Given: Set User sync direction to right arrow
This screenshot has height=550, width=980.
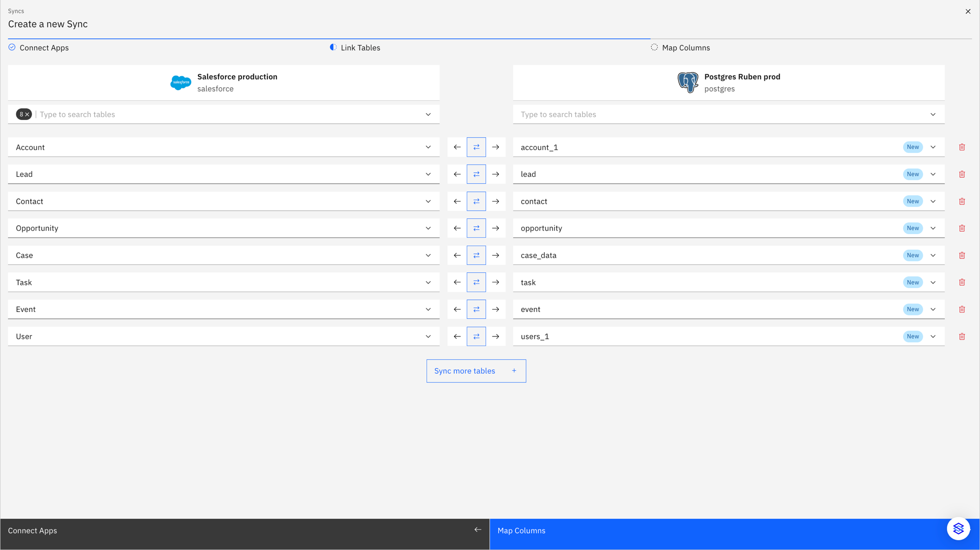Looking at the screenshot, I should (495, 336).
